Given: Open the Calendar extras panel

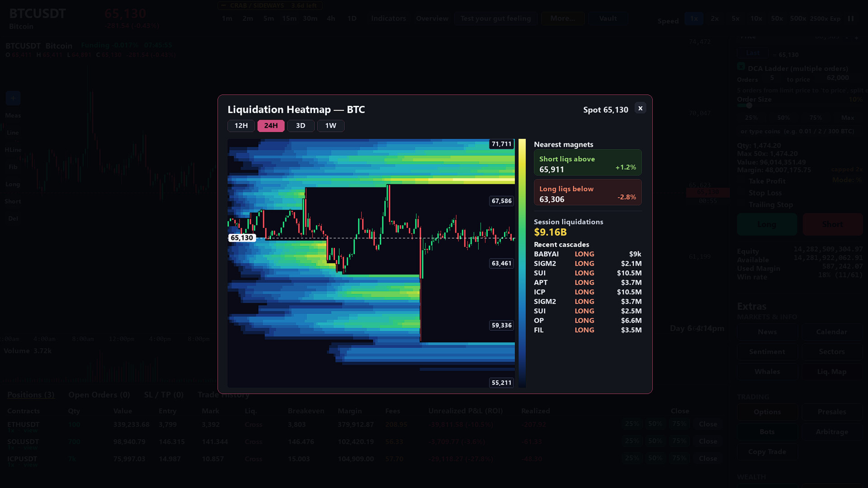Looking at the screenshot, I should (x=832, y=332).
